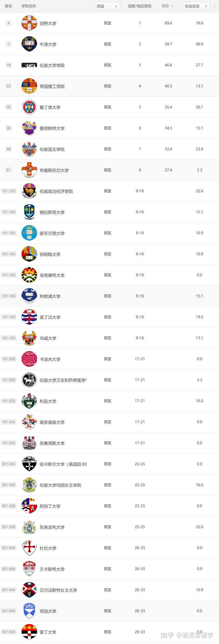Image resolution: width=219 pixels, height=644 pixels.
Task: Click the Dundee University blue shield icon
Action: (x=29, y=611)
